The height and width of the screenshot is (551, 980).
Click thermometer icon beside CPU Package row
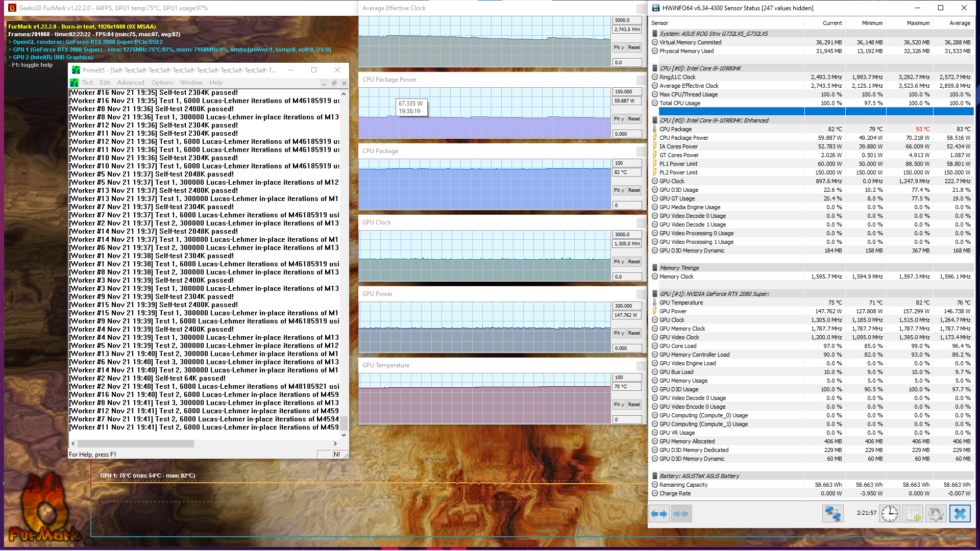point(655,129)
